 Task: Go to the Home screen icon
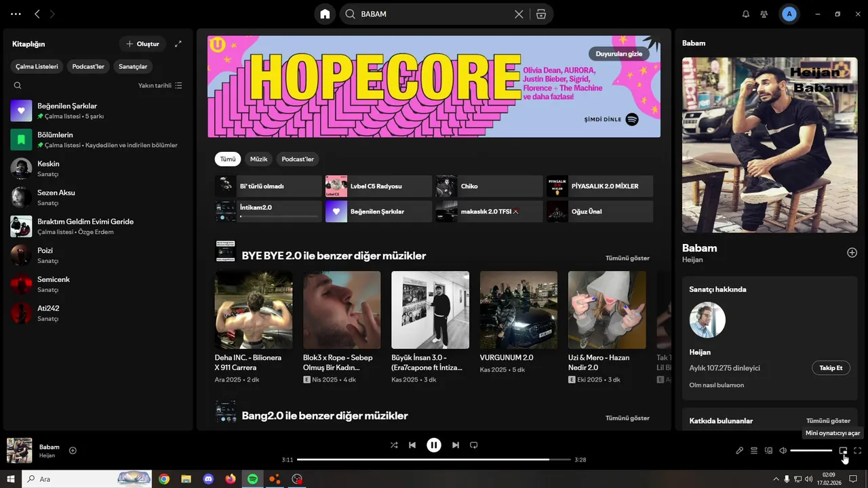pyautogui.click(x=325, y=14)
